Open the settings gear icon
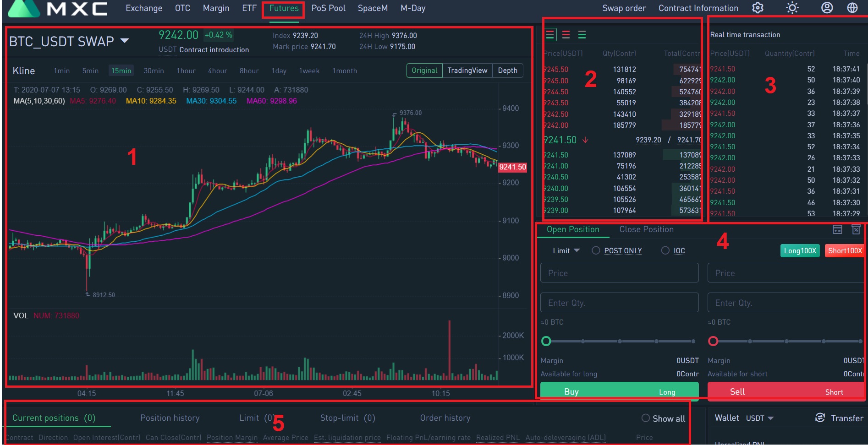The image size is (868, 445). [x=758, y=8]
